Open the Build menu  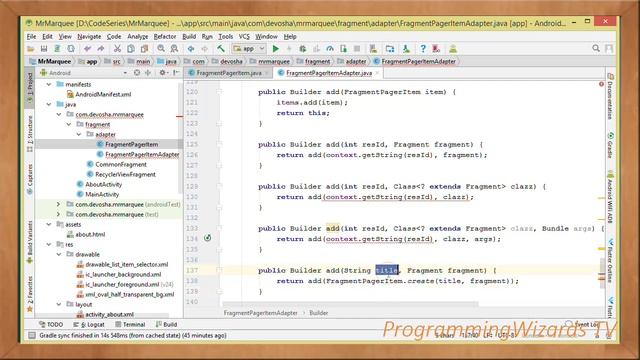tap(189, 37)
